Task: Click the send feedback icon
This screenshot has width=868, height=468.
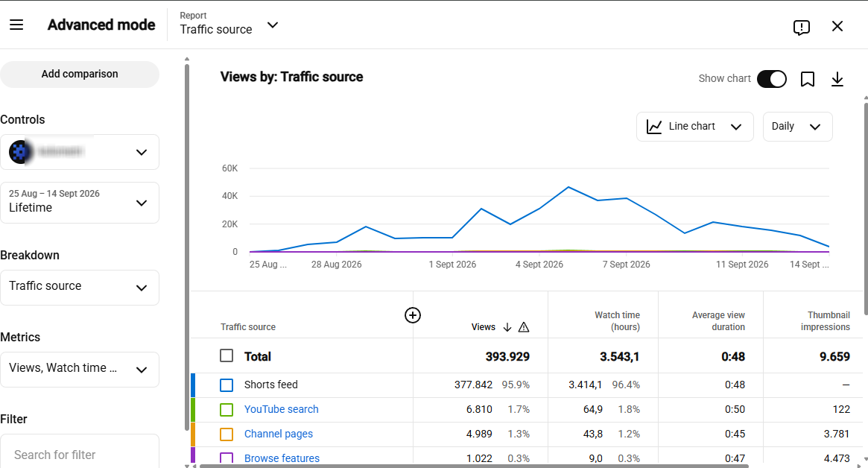Action: (801, 27)
